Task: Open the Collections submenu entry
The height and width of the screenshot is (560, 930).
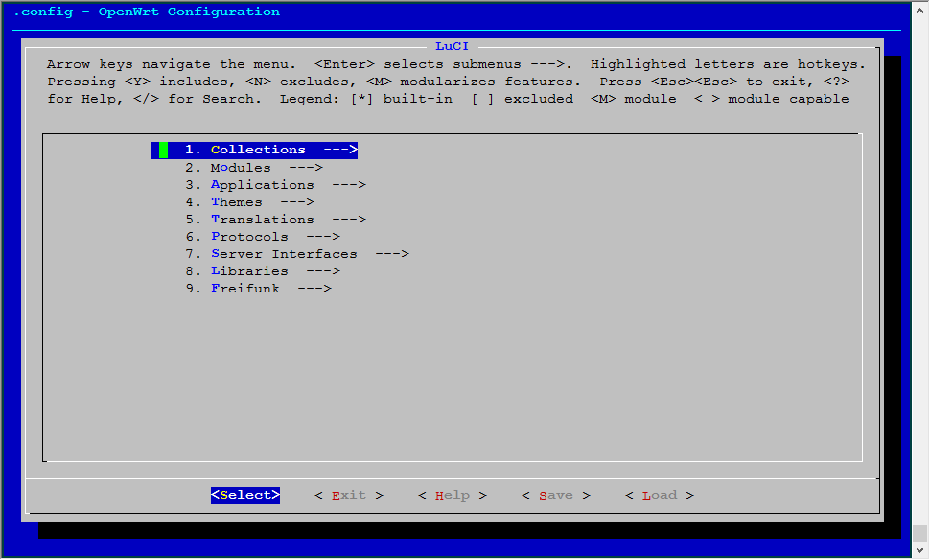Action: [254, 151]
